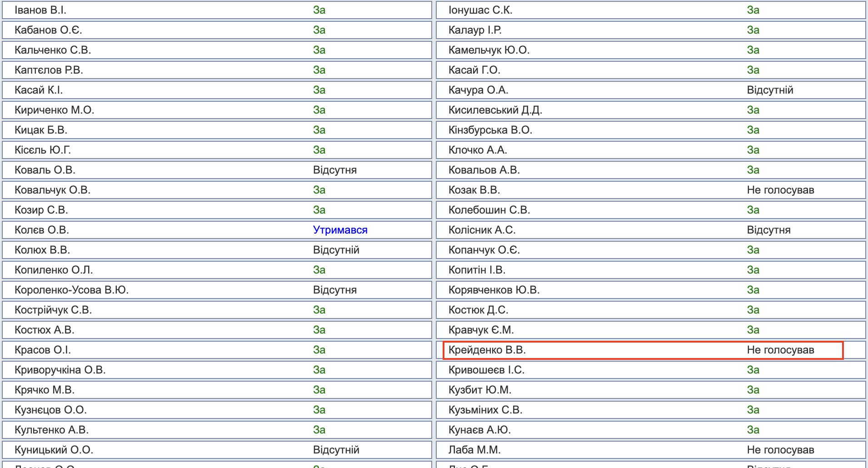Select Кальченко С.В. in the list

pyautogui.click(x=53, y=50)
